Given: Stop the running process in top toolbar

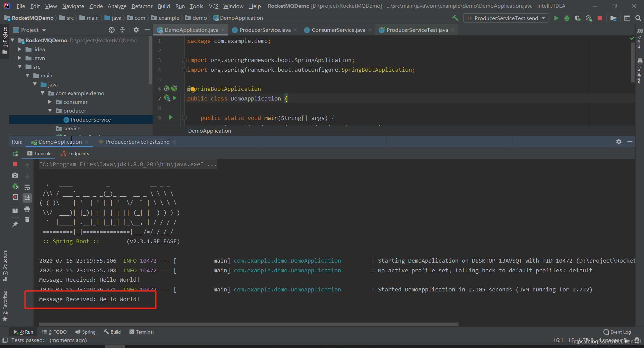Looking at the screenshot, I should (600, 18).
